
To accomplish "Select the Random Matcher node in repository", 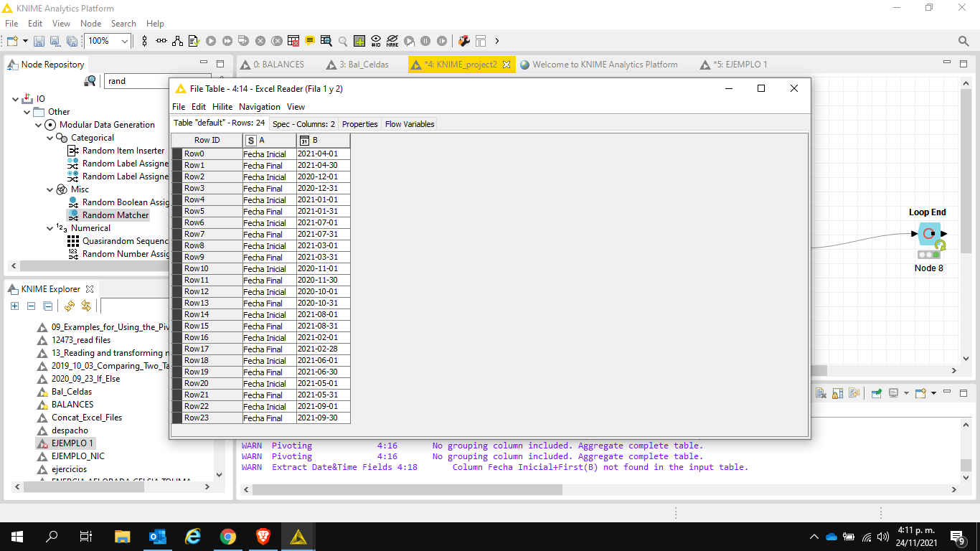I will pyautogui.click(x=108, y=215).
